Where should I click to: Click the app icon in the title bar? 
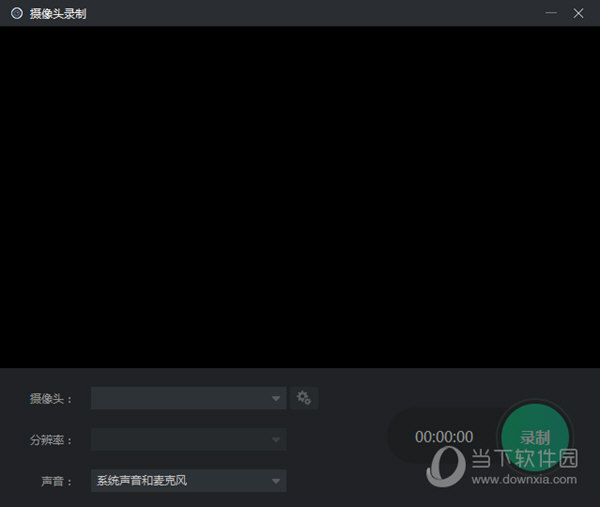pyautogui.click(x=16, y=13)
